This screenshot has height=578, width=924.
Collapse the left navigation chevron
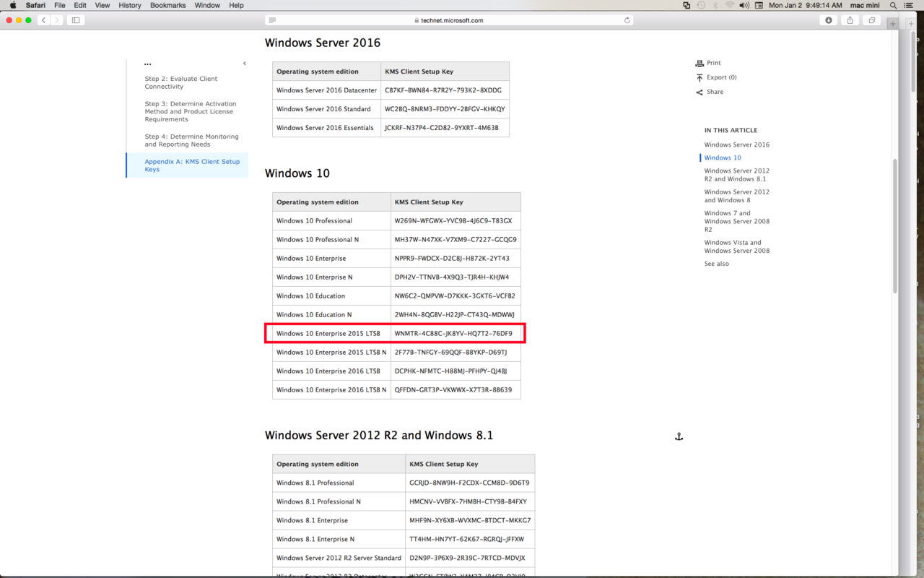(245, 64)
